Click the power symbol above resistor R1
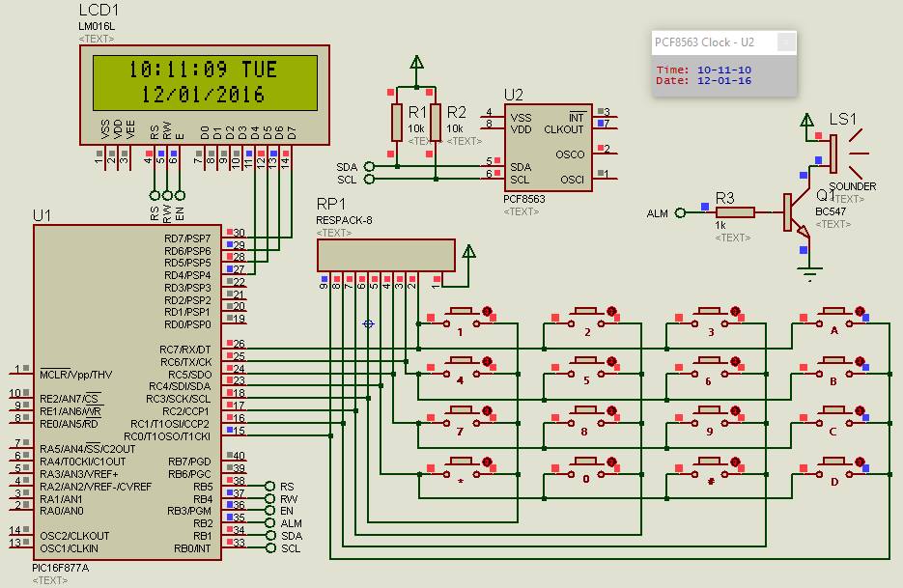 pos(415,60)
